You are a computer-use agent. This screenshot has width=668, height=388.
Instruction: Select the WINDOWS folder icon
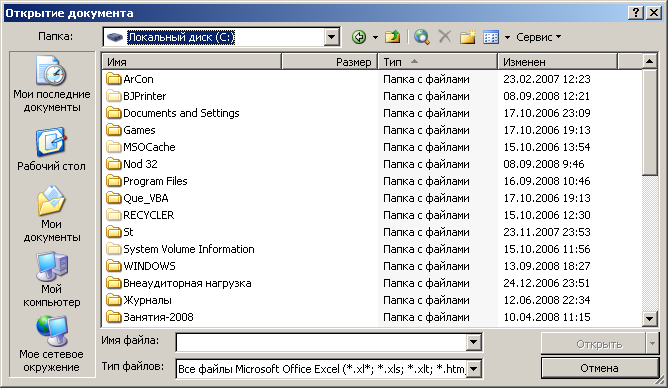pyautogui.click(x=114, y=266)
